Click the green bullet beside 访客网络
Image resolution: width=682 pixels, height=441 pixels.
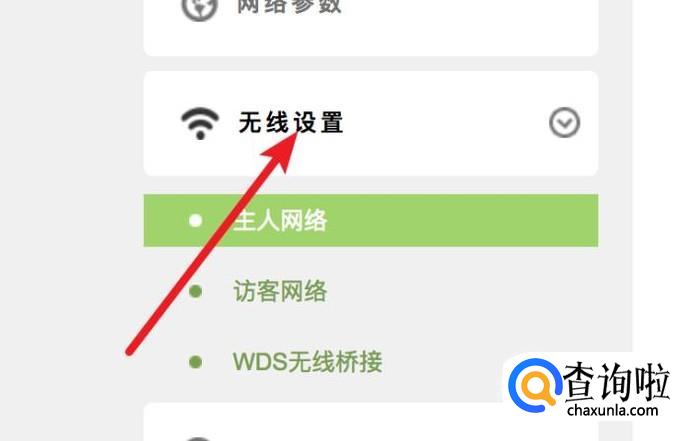coord(196,291)
